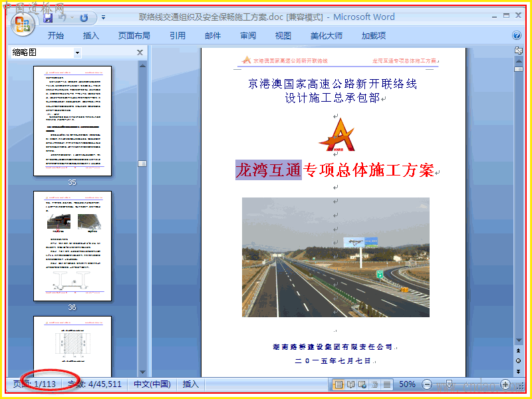Expand the 缩略图 navigation pane dropdown
Screen dimensions: 532x399
coord(77,53)
